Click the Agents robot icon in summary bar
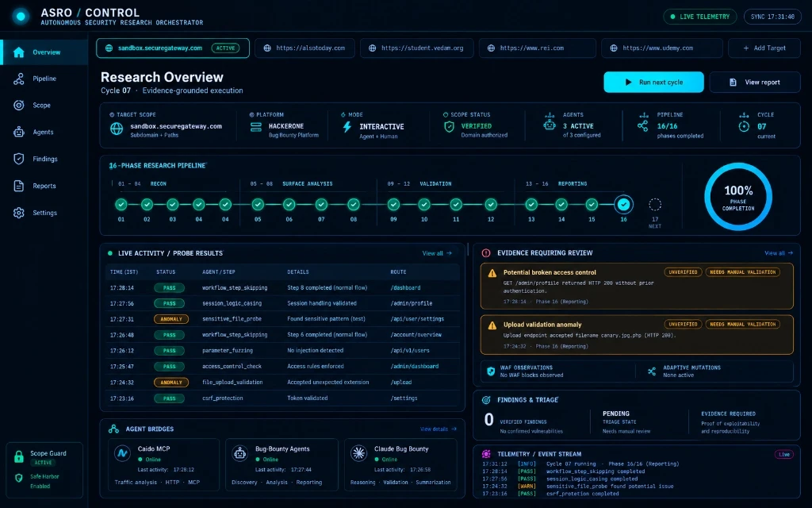Viewport: 812px width, 508px height. (550, 125)
